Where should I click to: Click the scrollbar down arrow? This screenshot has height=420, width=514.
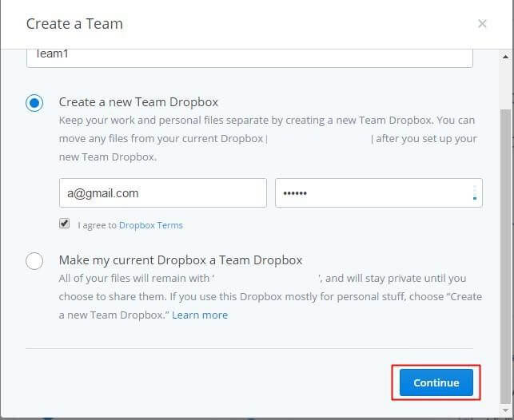coord(506,410)
